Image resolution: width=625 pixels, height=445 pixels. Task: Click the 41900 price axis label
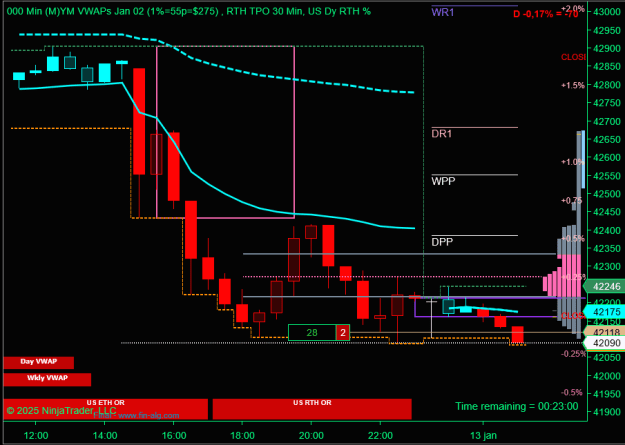[x=607, y=412]
